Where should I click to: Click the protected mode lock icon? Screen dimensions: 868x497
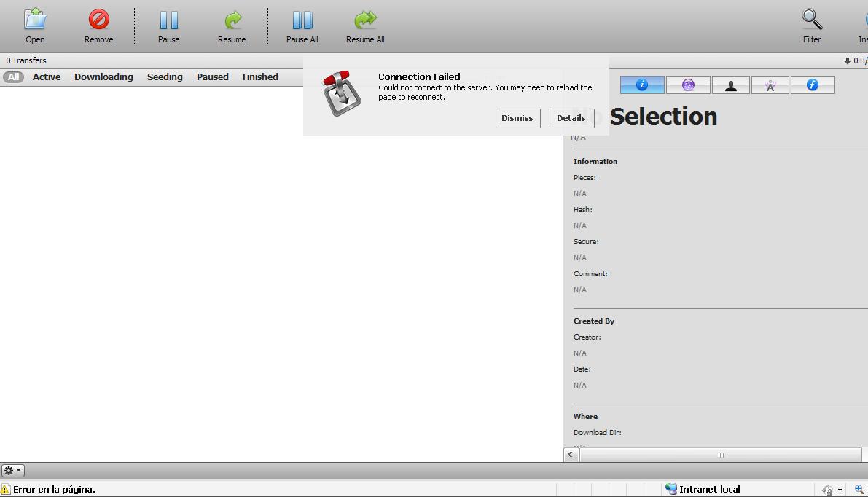pos(828,490)
